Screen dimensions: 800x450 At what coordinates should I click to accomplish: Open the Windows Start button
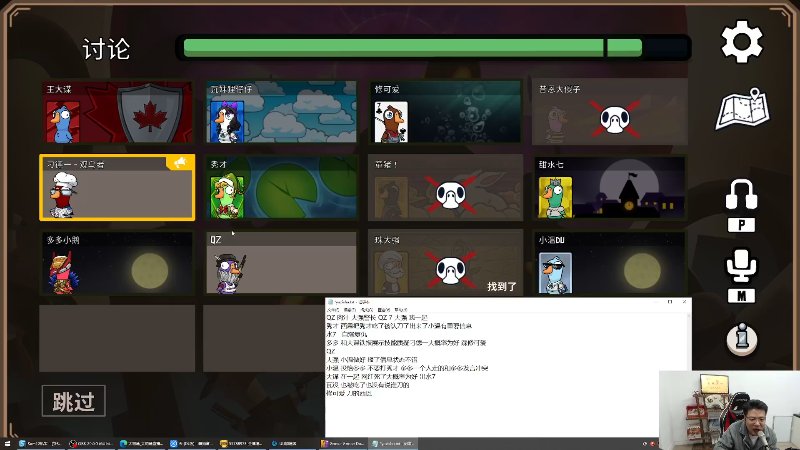tap(7, 444)
